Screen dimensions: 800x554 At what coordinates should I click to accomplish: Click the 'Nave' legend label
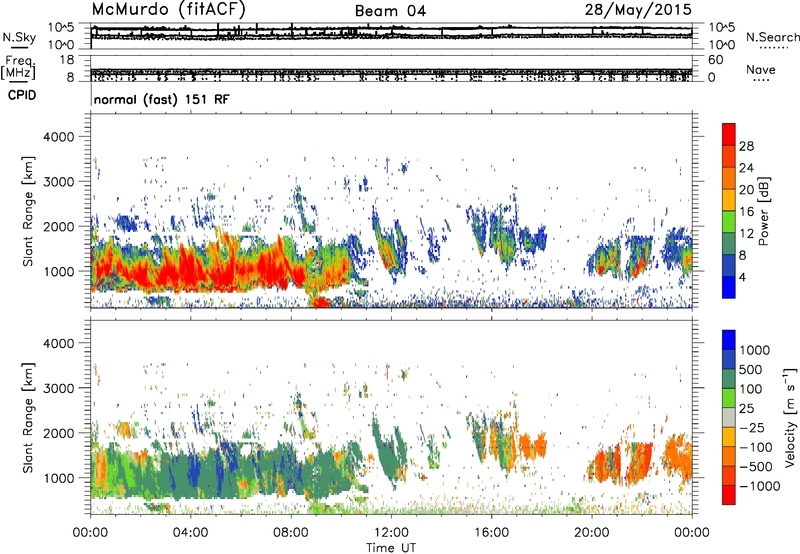tap(760, 69)
